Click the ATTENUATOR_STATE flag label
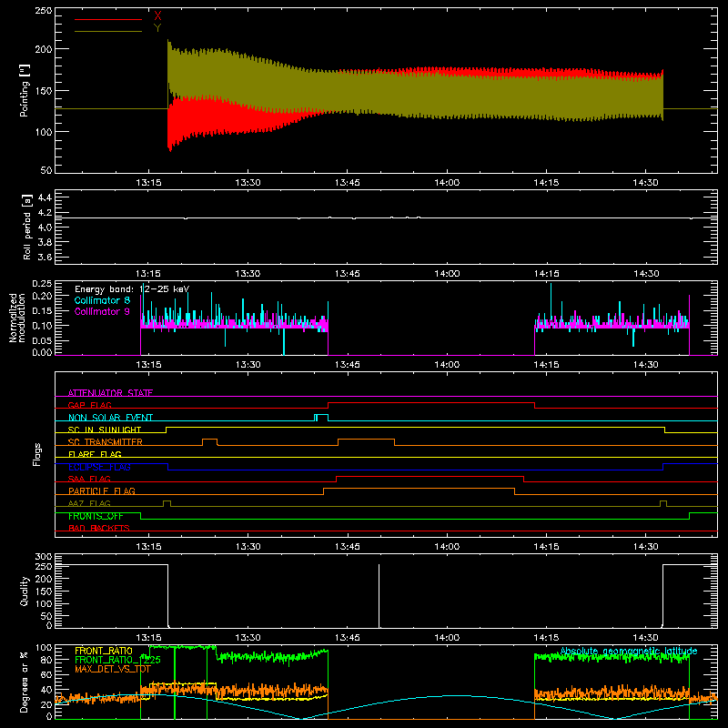This screenshot has height=728, width=728. (x=110, y=393)
